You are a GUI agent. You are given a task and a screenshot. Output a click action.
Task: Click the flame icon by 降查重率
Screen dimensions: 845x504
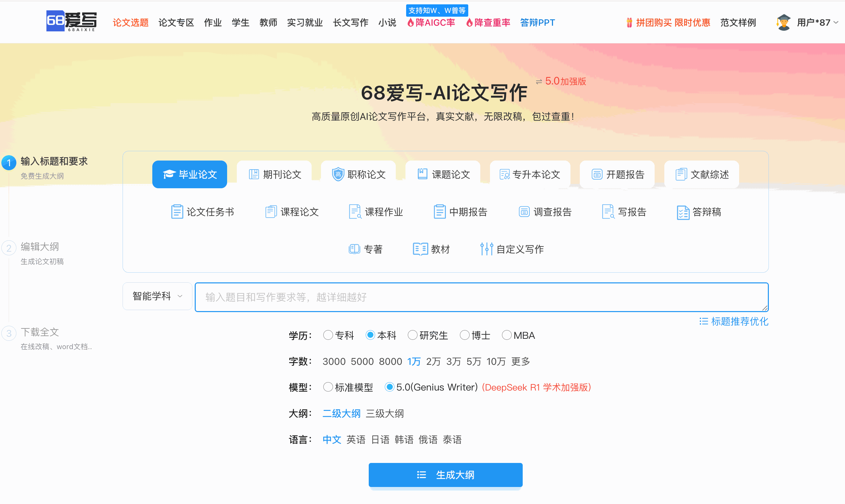[469, 23]
